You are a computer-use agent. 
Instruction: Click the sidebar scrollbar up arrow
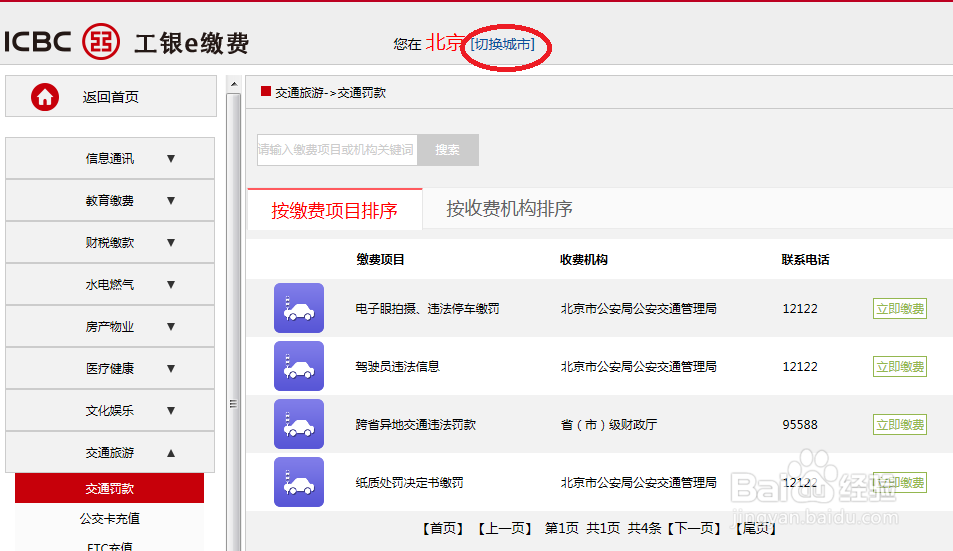234,84
